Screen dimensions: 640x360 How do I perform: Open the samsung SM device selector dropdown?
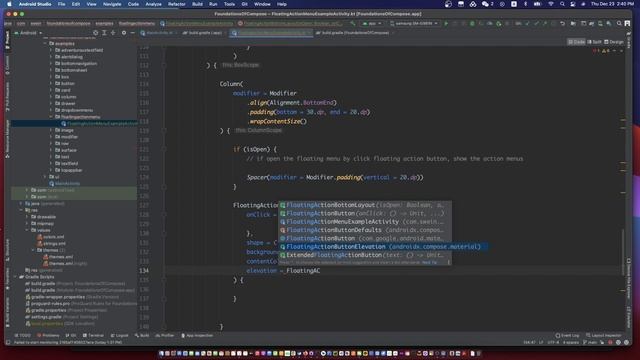[414, 24]
